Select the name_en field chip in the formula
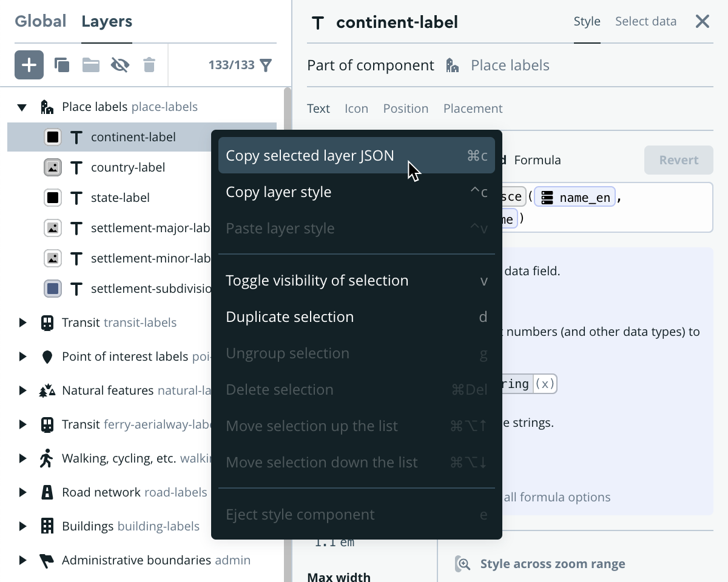The width and height of the screenshot is (728, 582). [x=574, y=196]
